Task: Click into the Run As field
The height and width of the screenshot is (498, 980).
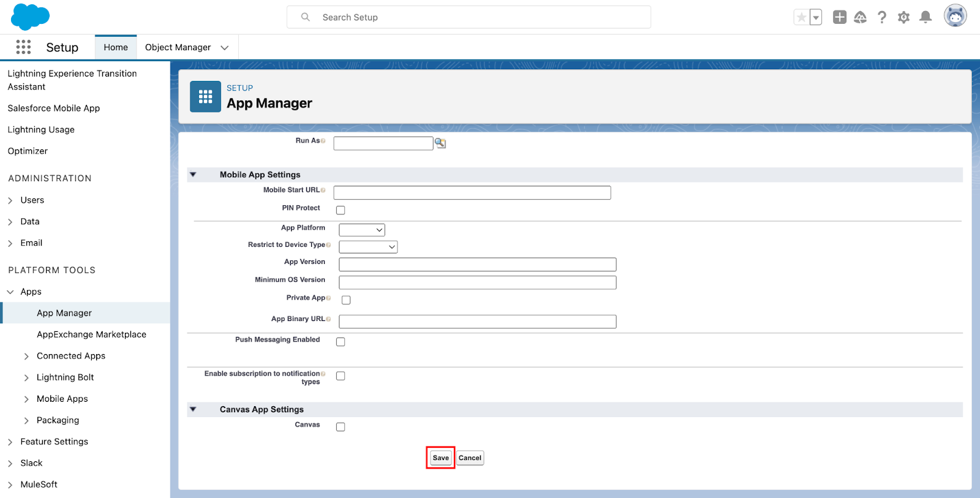Action: pos(383,143)
